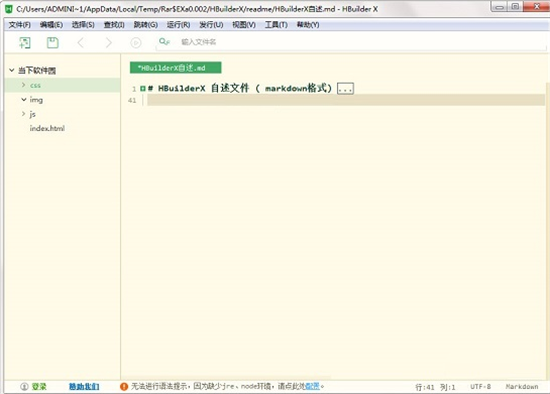This screenshot has height=394, width=550.
Task: Collapse the root project folder chevron
Action: click(12, 70)
